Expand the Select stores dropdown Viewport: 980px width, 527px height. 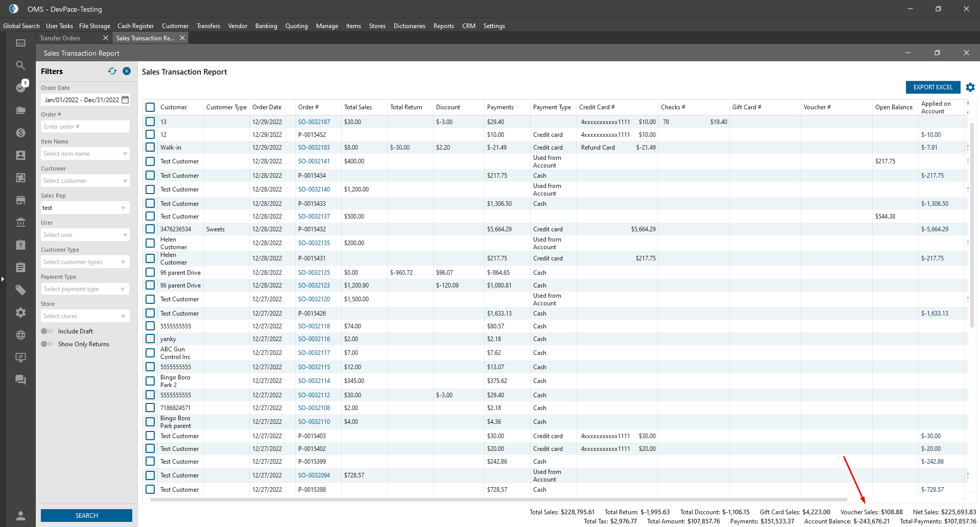[x=123, y=316]
